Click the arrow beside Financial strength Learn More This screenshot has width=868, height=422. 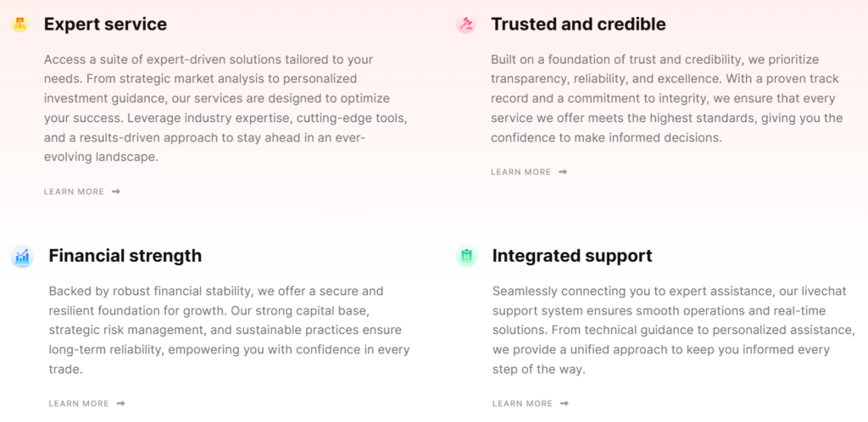pos(121,403)
